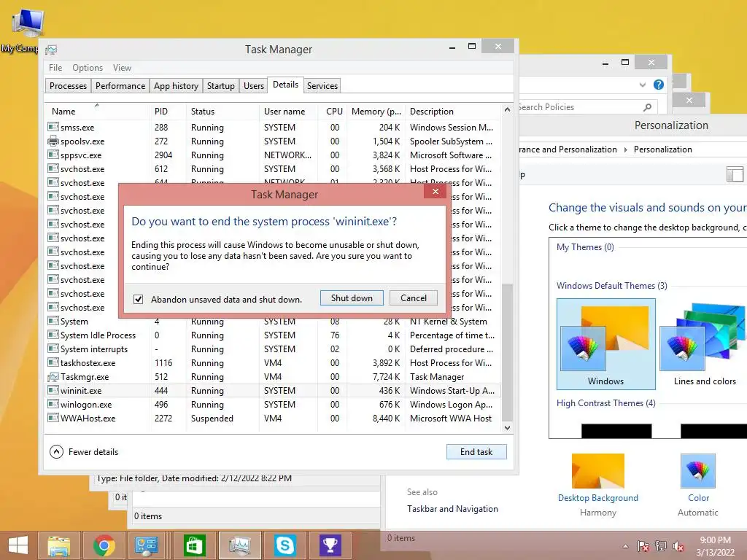Close the wininit.exe warning dialog

click(x=435, y=192)
